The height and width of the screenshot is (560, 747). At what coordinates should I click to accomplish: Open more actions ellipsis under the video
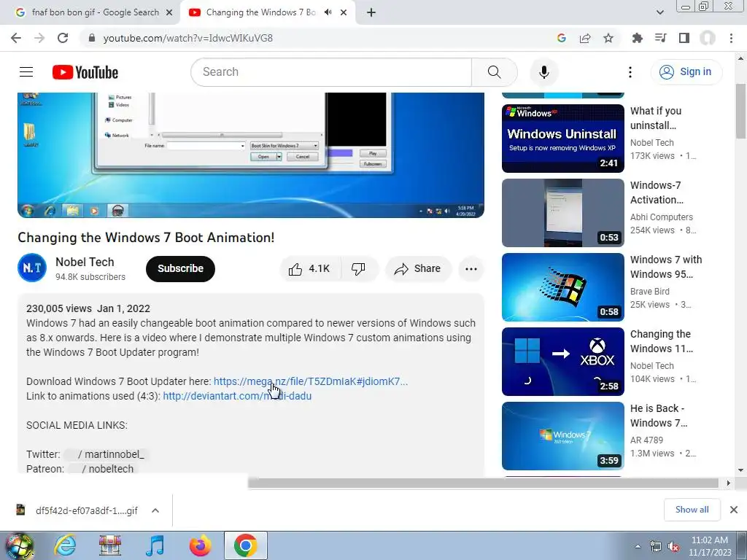471,269
